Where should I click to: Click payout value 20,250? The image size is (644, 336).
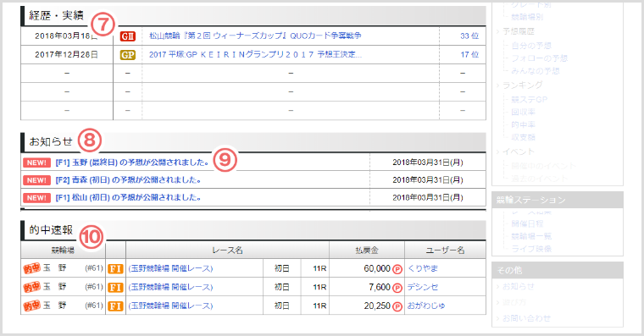point(377,306)
